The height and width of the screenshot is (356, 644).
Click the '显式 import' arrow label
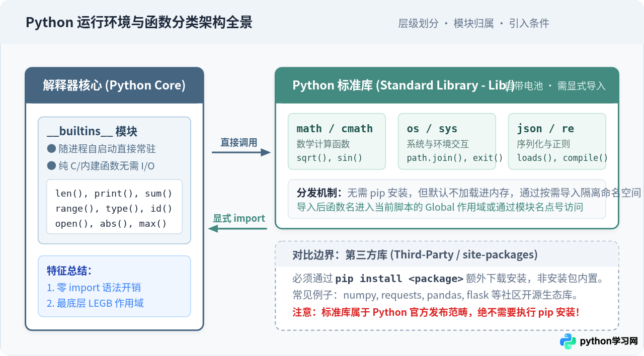click(x=239, y=218)
